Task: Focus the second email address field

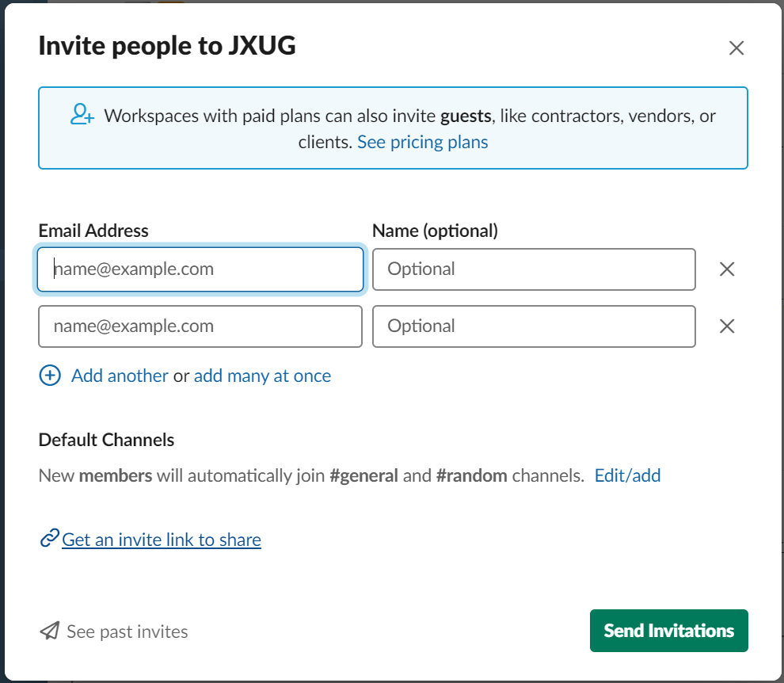Action: [x=200, y=326]
